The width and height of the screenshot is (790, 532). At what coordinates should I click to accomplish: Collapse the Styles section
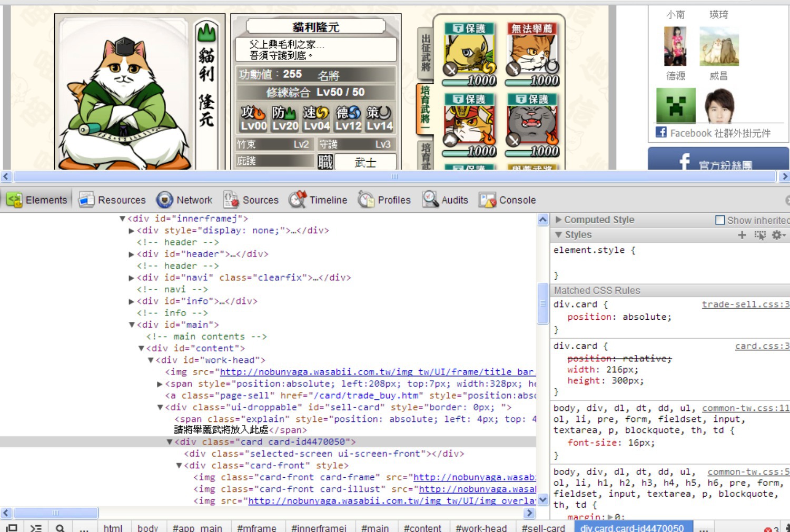click(559, 235)
